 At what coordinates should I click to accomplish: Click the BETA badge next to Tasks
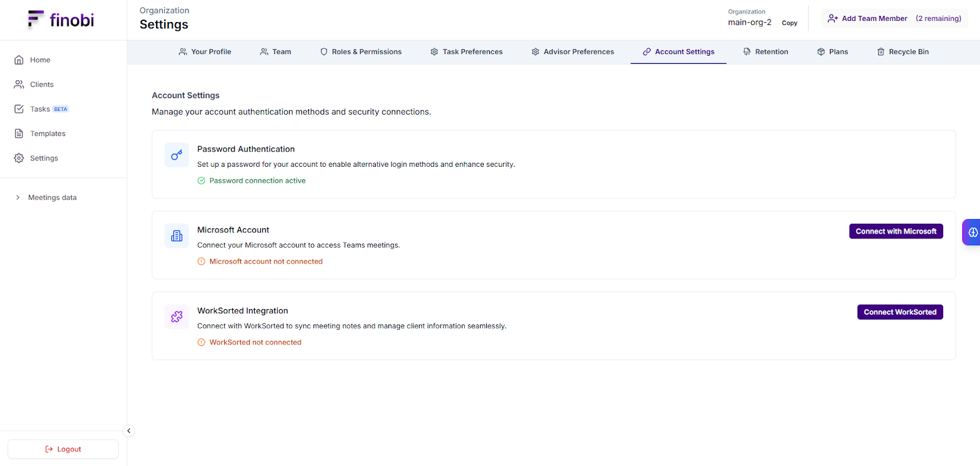coord(61,109)
